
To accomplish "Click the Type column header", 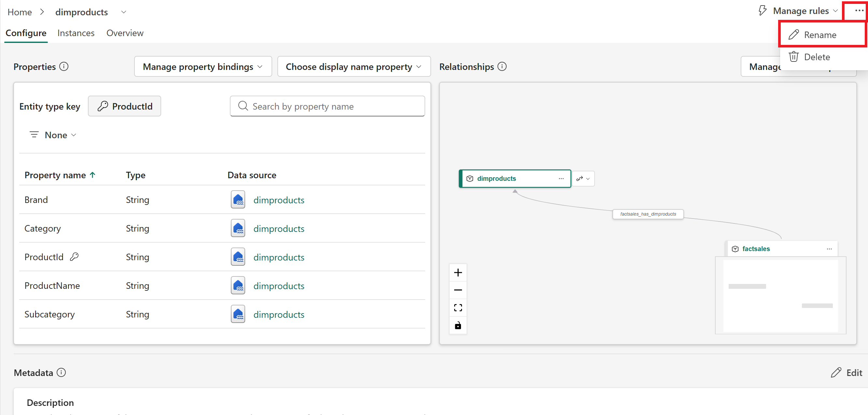I will pos(135,175).
